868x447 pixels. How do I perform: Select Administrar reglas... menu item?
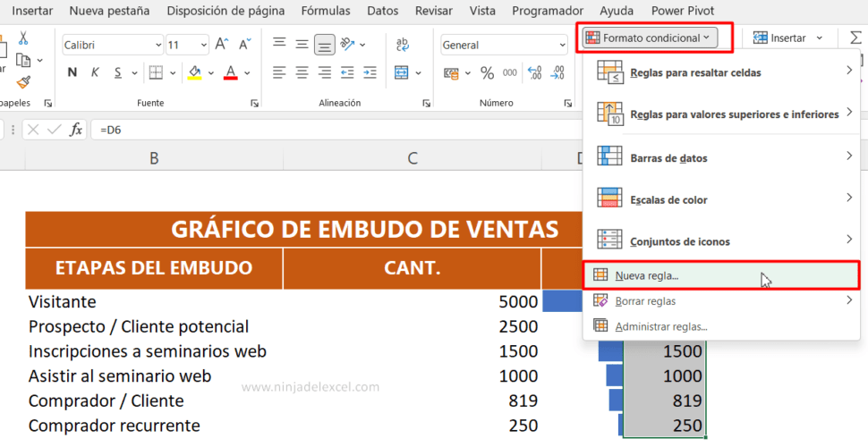721,326
